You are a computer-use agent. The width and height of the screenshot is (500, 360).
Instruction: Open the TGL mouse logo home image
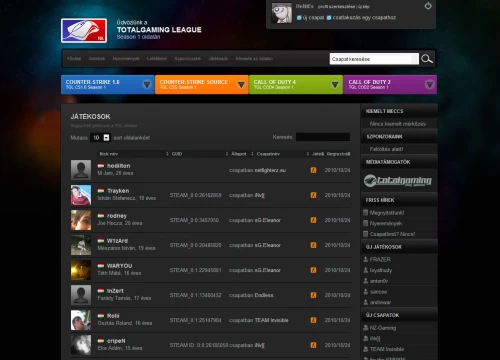coord(84,31)
